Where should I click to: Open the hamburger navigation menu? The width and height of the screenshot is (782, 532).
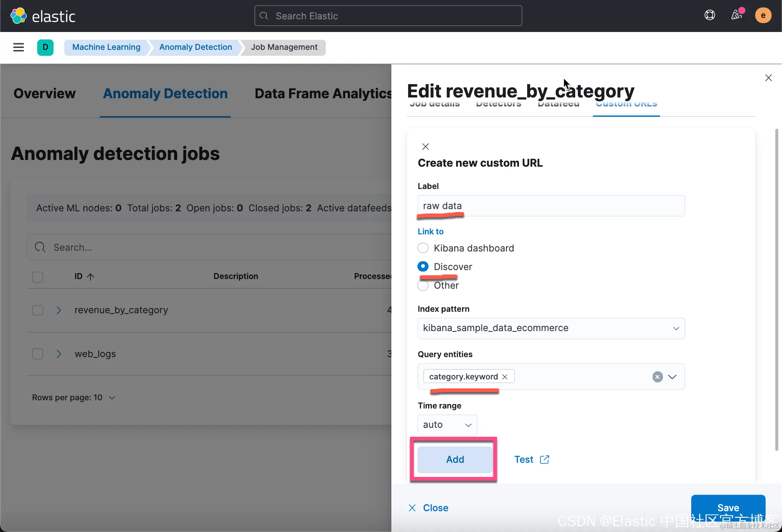18,47
